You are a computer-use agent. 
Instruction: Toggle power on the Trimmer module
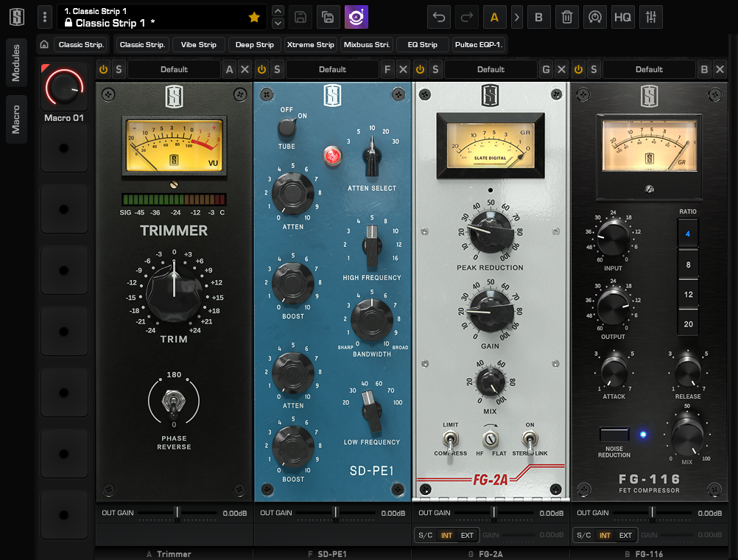pos(103,69)
